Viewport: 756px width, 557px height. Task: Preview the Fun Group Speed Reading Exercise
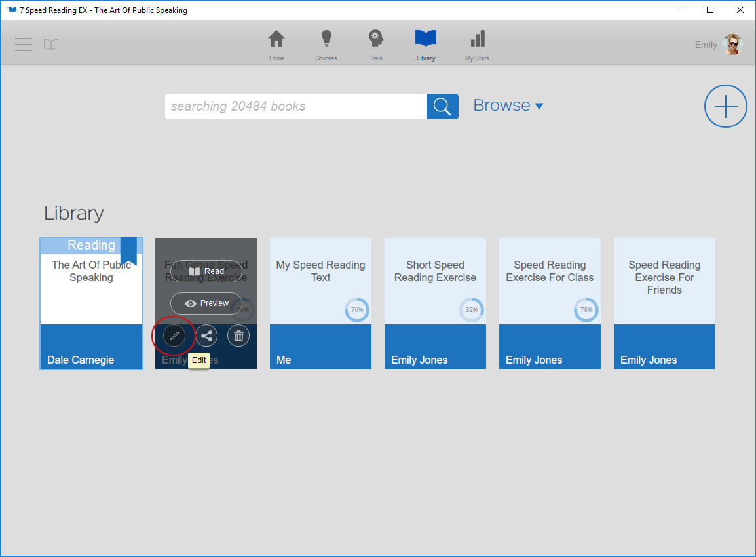click(206, 303)
